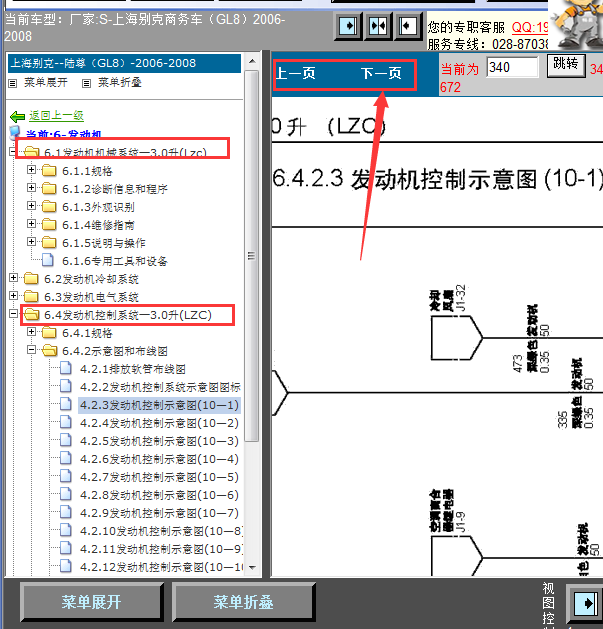Click the customer service mascot image

click(x=577, y=24)
